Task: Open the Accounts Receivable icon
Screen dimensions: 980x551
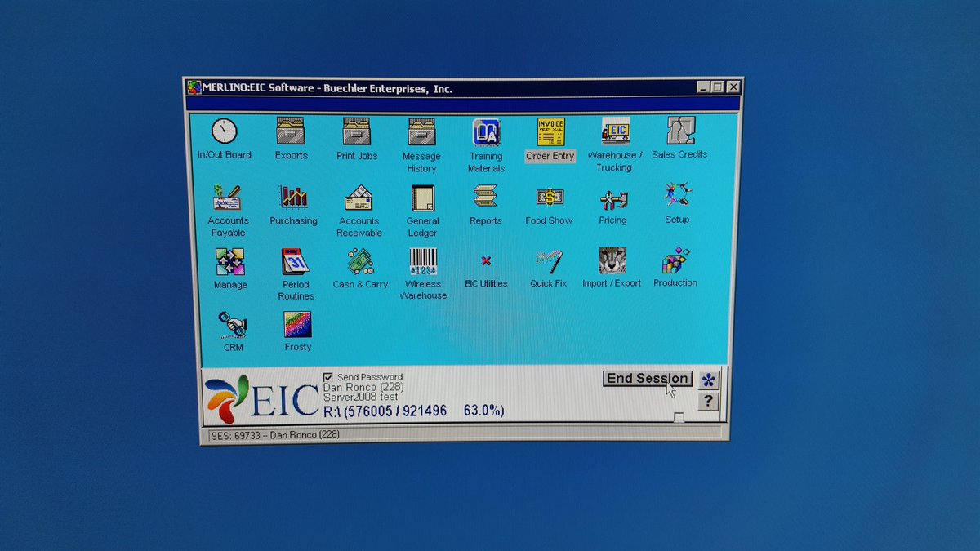Action: pyautogui.click(x=359, y=198)
